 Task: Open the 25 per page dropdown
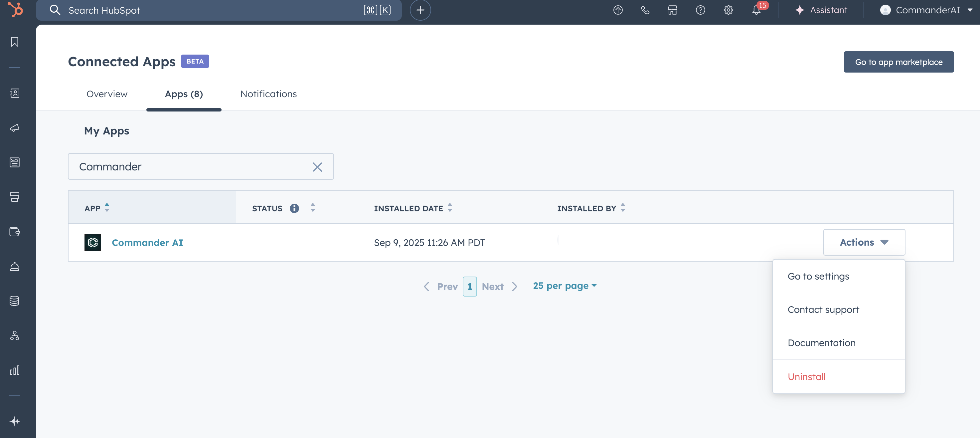coord(565,286)
